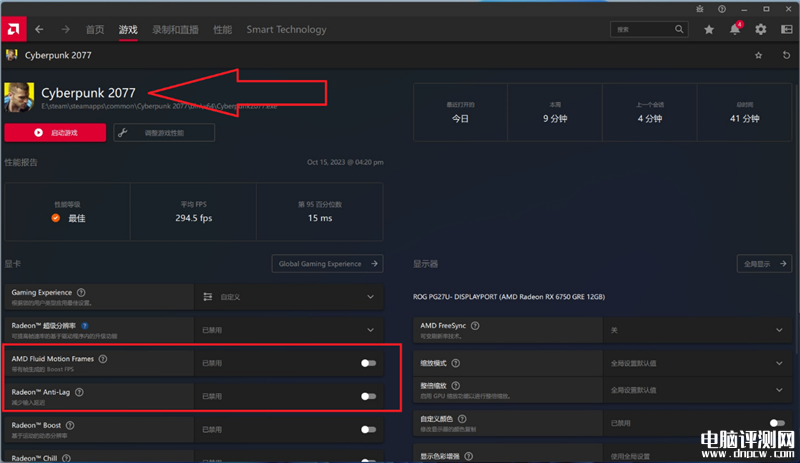Open the Smart Technology tab
Screen dimensions: 800x463
[x=286, y=30]
